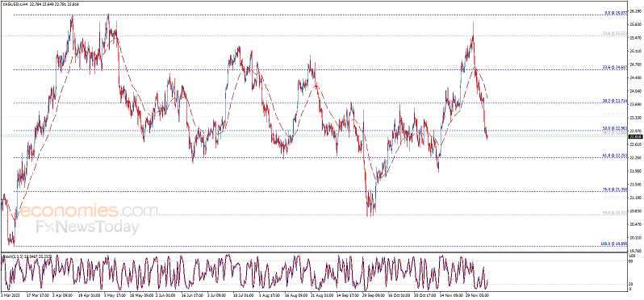Viewport: 644px width, 300px height.
Task: Click the 18 May date on time axis
Action: [x=141, y=294]
